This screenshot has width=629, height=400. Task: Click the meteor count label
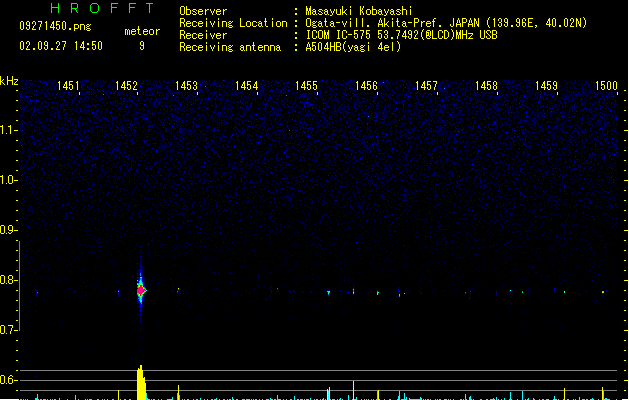141,31
